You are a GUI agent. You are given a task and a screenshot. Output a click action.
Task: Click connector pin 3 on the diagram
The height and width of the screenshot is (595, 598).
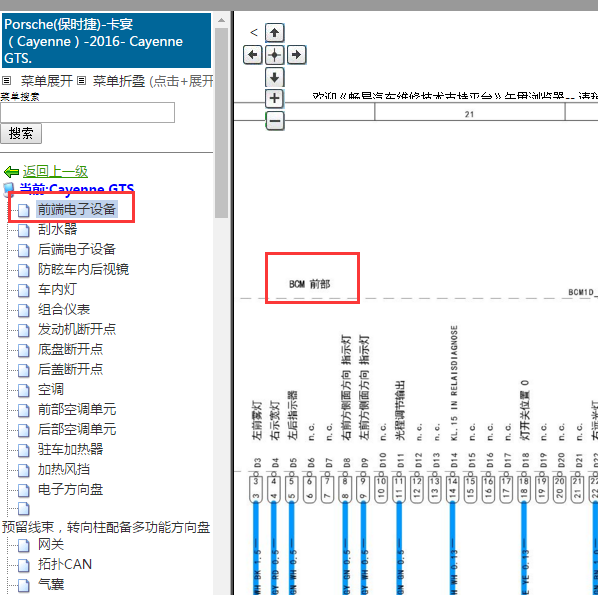coord(256,489)
